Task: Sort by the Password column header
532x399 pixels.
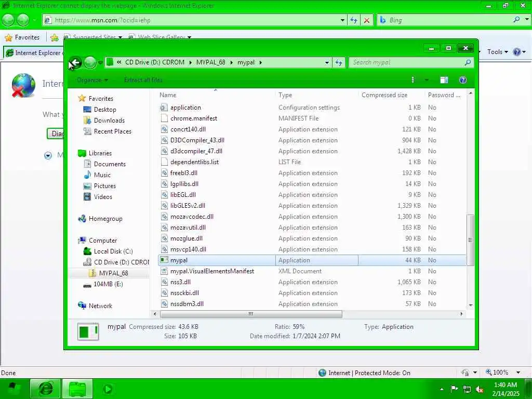Action: 444,95
